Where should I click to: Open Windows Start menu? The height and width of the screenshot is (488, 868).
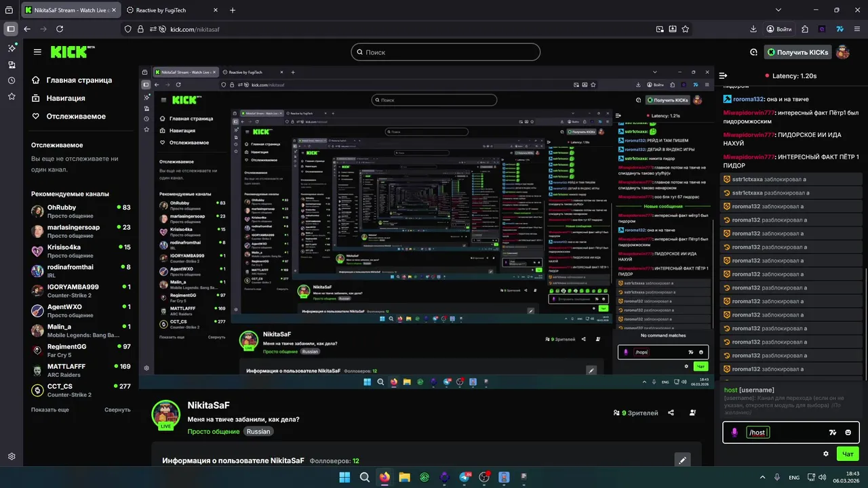(x=345, y=476)
